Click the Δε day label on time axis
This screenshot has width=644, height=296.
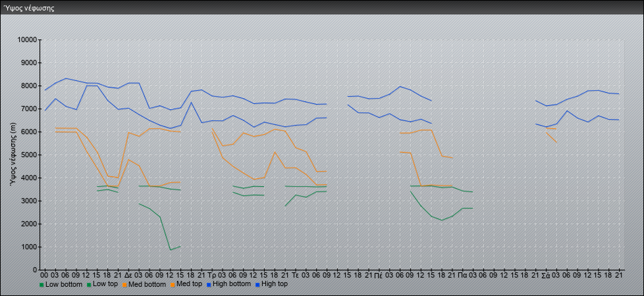[128, 276]
